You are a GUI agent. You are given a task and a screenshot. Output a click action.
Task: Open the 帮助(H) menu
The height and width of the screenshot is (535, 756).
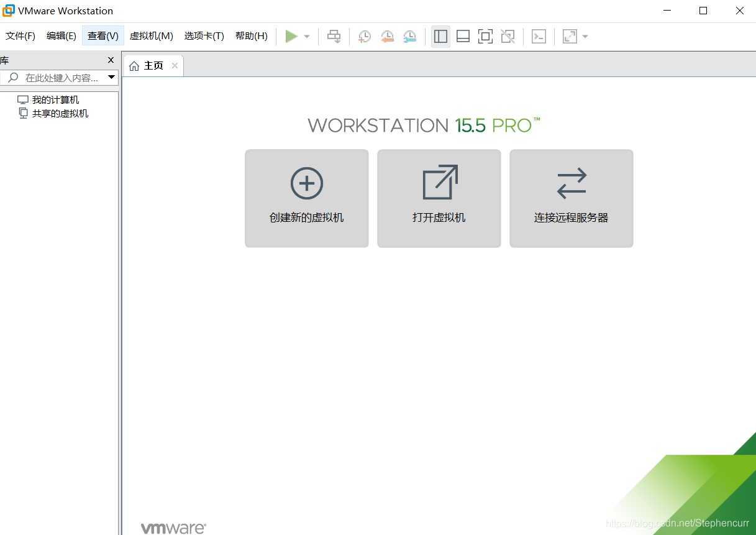point(251,36)
